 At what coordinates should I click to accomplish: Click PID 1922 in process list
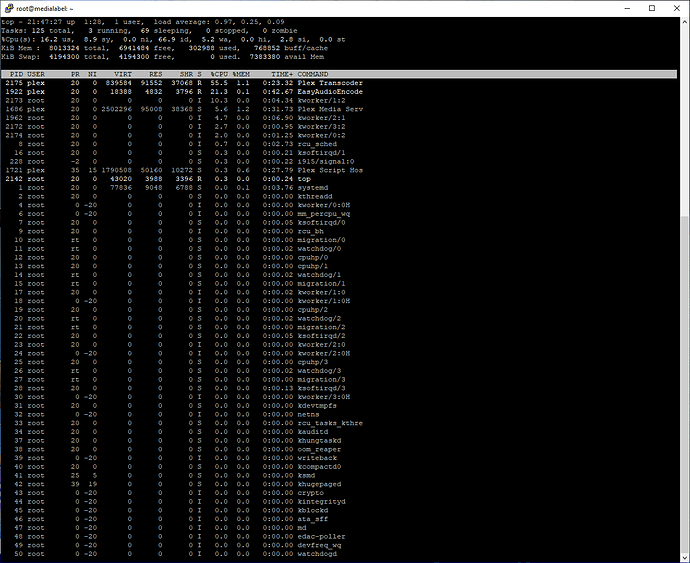coord(14,92)
